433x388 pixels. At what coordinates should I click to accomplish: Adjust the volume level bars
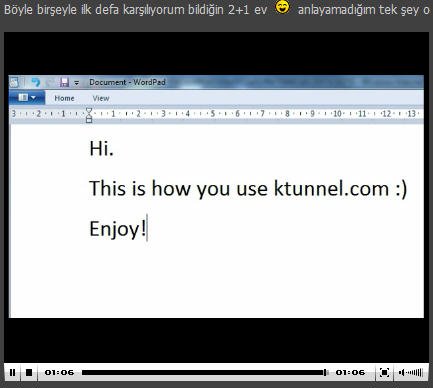tap(415, 372)
